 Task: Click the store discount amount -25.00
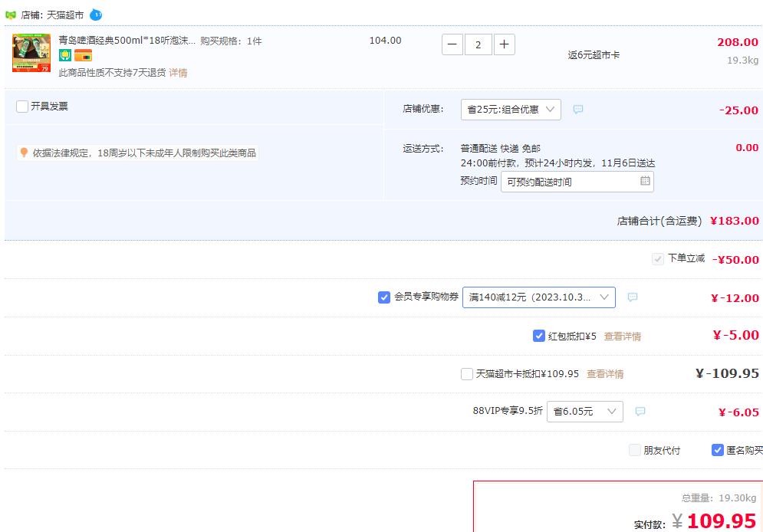738,110
